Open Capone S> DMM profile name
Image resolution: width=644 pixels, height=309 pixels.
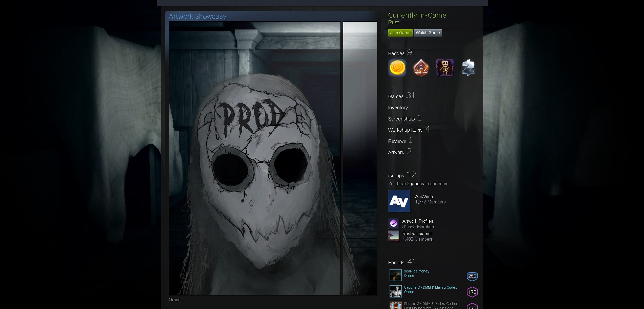point(430,287)
